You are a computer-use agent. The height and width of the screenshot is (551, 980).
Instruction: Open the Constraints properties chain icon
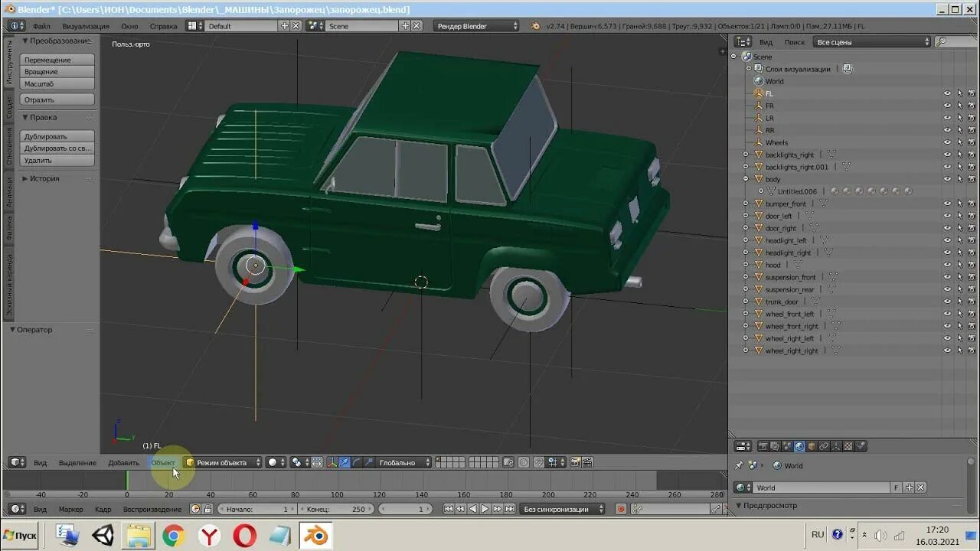click(824, 446)
